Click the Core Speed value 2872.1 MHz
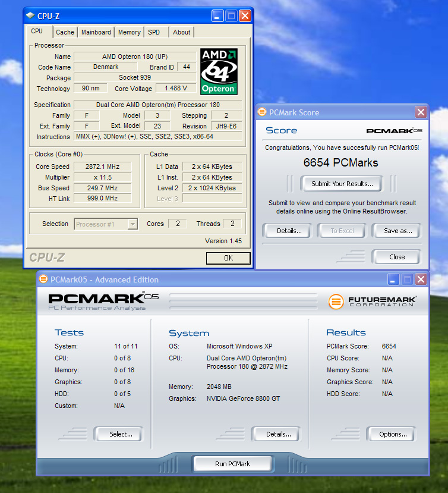The image size is (448, 493). click(x=102, y=167)
